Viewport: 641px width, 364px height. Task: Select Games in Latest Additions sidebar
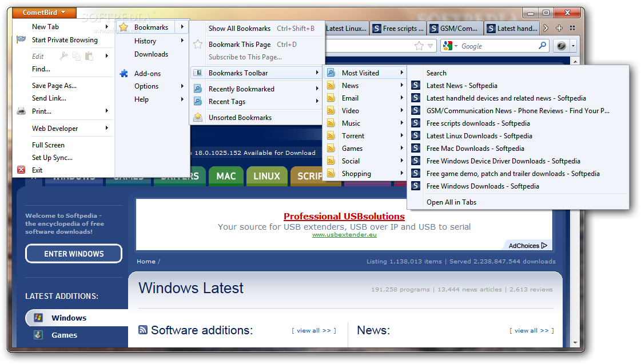click(x=64, y=335)
